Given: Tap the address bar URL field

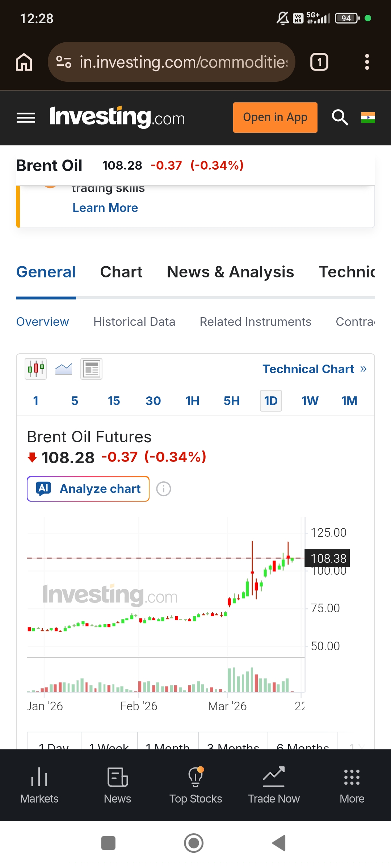Looking at the screenshot, I should (183, 62).
